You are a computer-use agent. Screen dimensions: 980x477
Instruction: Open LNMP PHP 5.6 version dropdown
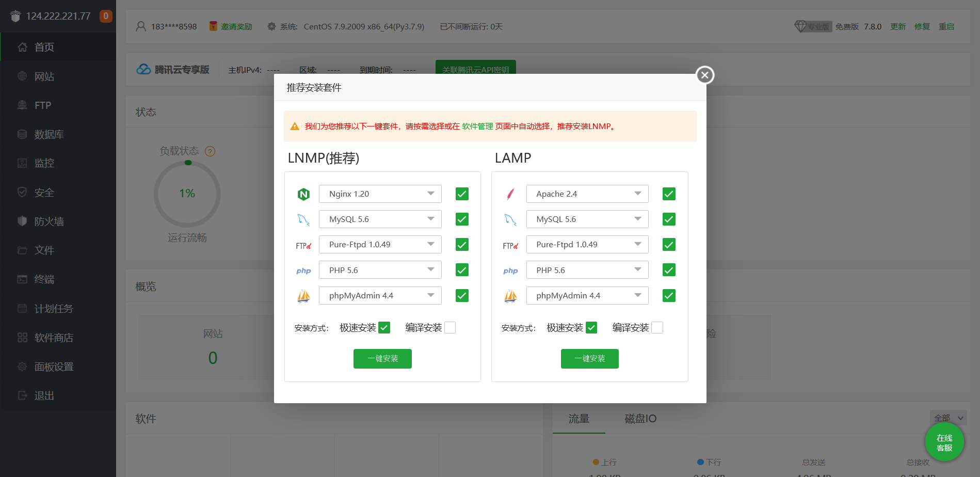380,270
